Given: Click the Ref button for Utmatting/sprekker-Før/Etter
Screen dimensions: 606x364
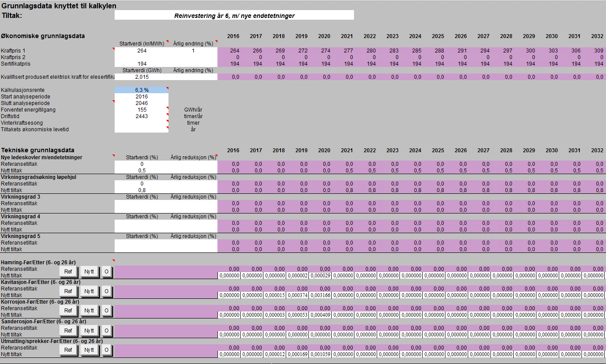Looking at the screenshot, I should pyautogui.click(x=68, y=350).
